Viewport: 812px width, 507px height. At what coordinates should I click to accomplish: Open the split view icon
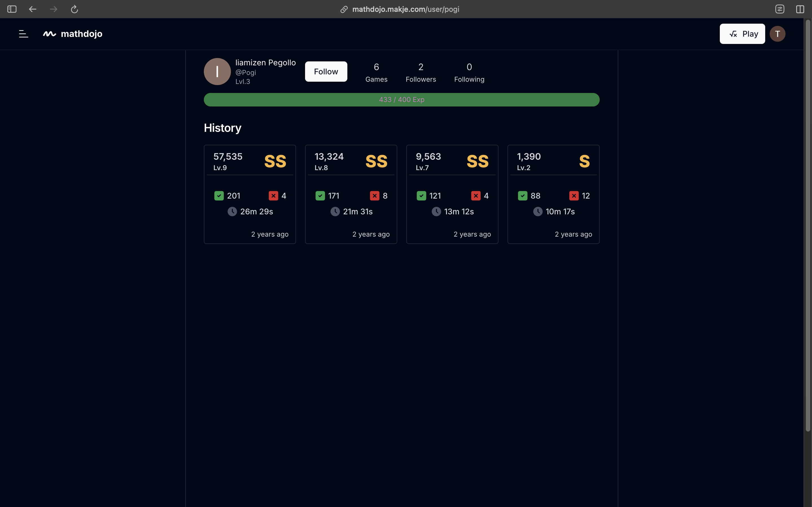click(x=800, y=9)
